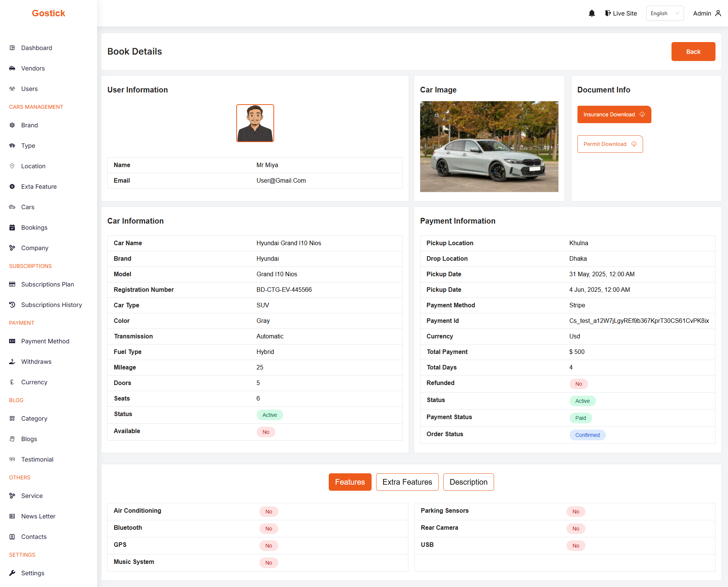The height and width of the screenshot is (587, 728).
Task: Click the notification bell icon
Action: coord(591,13)
